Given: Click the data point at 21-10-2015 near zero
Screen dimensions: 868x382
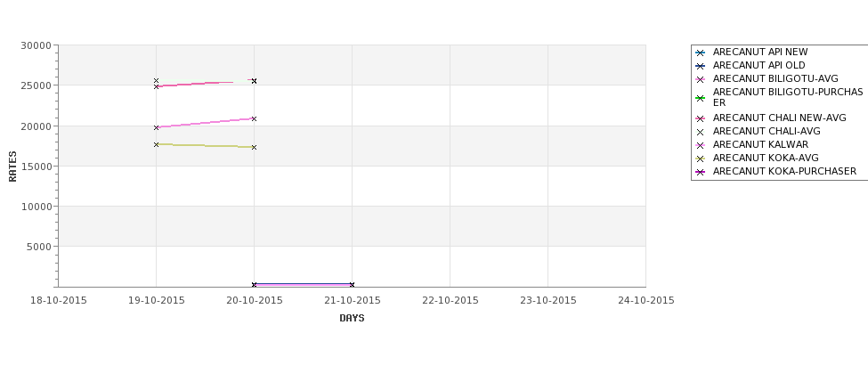Looking at the screenshot, I should 352,285.
